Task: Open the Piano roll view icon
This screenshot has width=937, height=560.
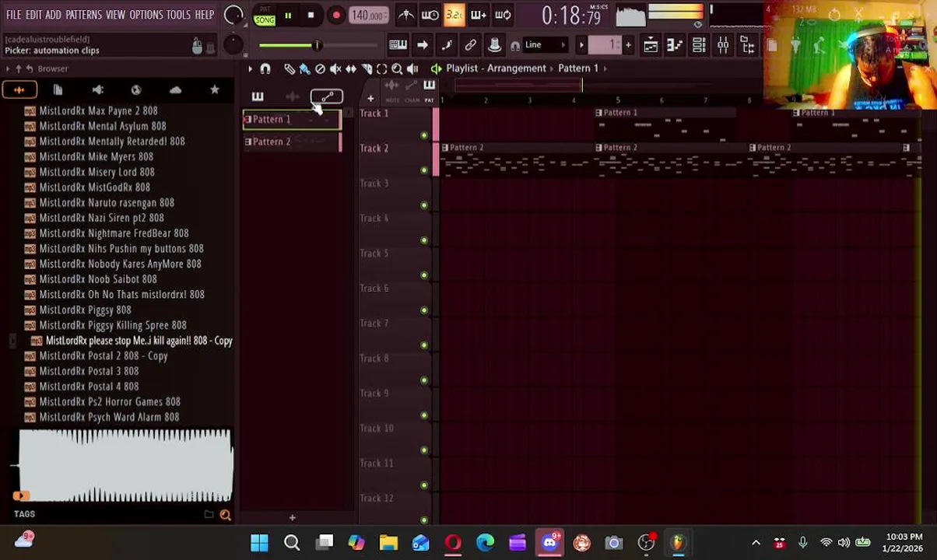Action: point(675,45)
